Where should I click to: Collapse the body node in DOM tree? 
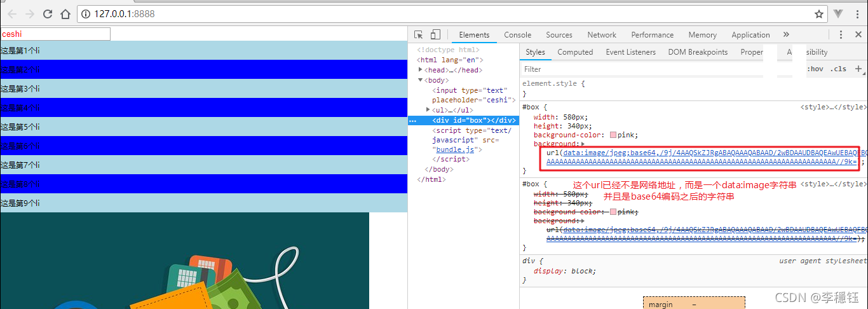421,80
